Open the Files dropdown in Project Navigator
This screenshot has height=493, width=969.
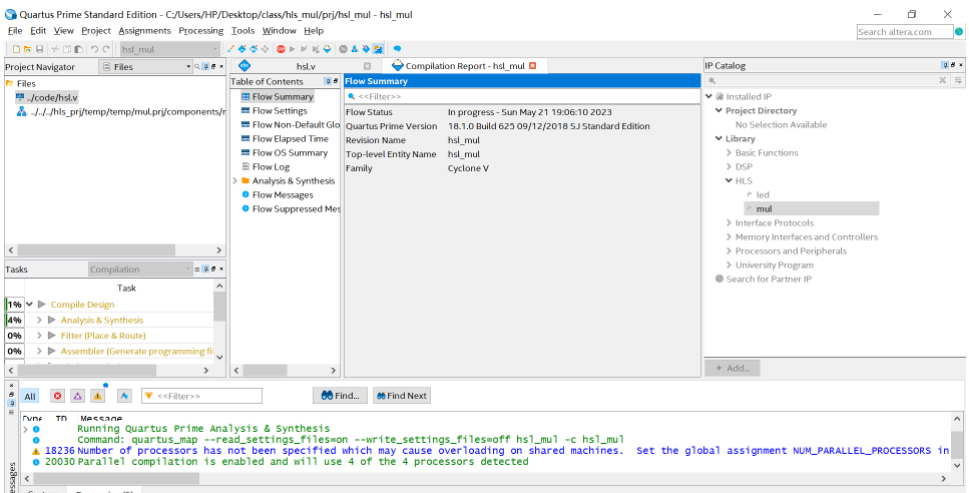tap(146, 67)
